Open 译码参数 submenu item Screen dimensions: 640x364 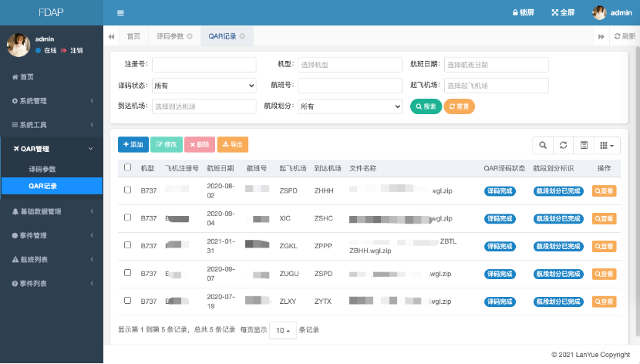tap(52, 169)
